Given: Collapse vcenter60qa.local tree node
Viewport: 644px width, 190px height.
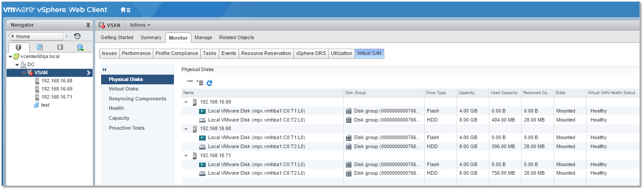Looking at the screenshot, I should 10,57.
